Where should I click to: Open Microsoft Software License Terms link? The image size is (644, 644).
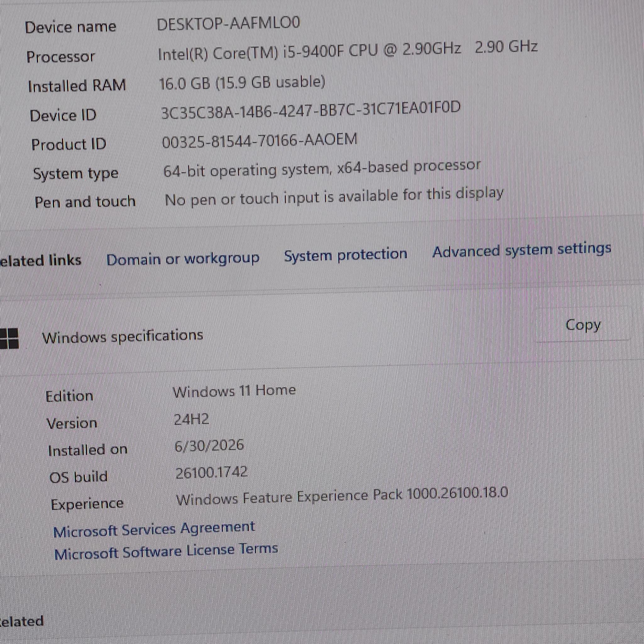click(x=166, y=552)
